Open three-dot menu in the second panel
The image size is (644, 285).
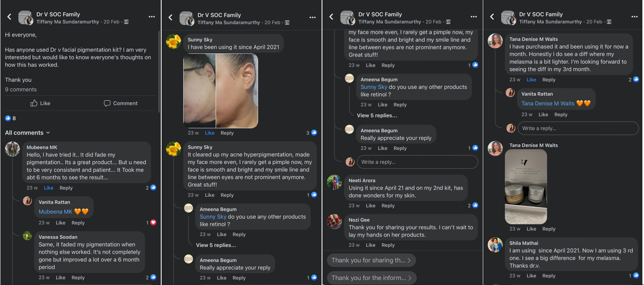click(312, 17)
